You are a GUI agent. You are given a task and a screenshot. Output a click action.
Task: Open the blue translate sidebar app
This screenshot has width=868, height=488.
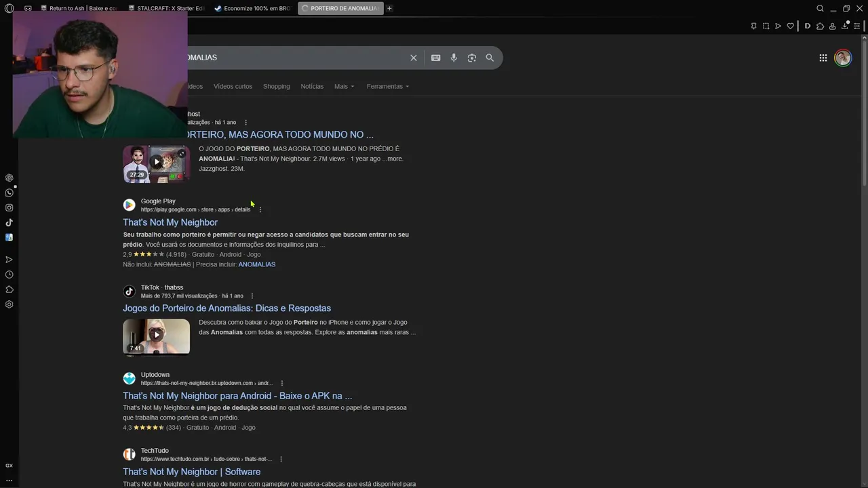(9, 237)
